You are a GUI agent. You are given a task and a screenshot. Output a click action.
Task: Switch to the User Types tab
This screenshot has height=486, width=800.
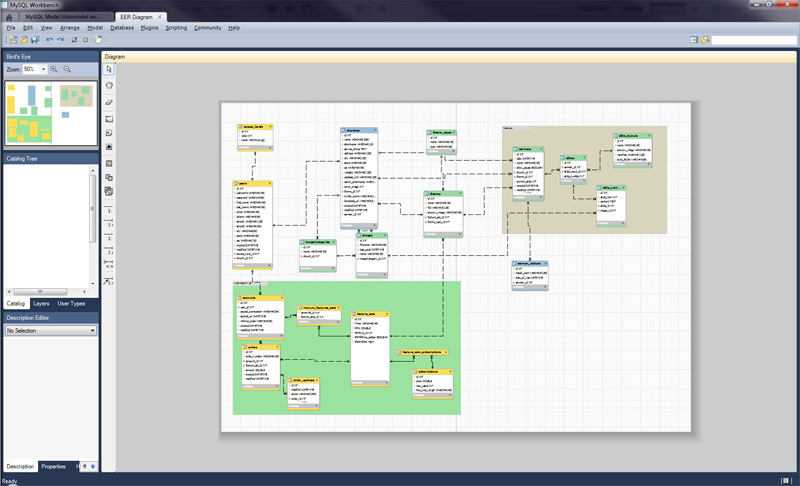[71, 303]
